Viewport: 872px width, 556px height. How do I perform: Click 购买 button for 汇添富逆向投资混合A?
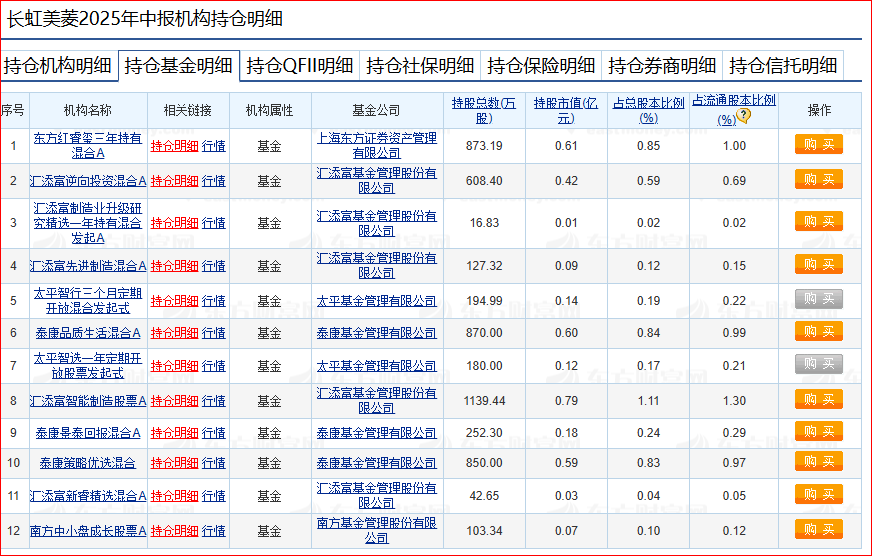pos(819,180)
